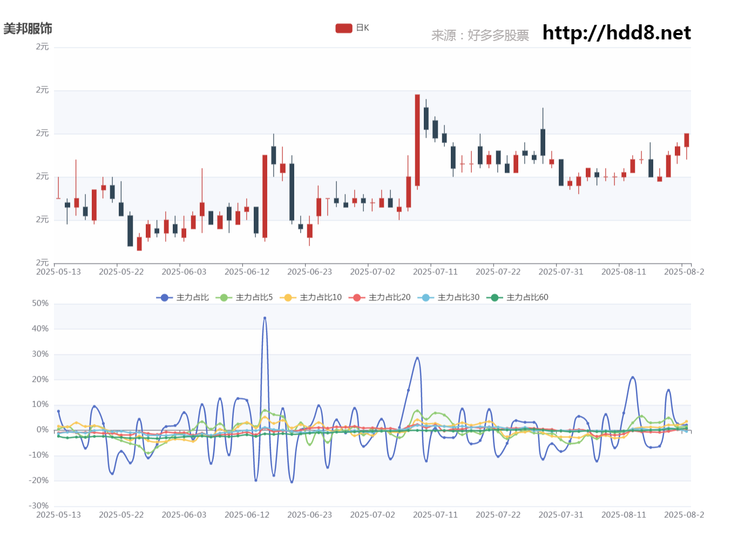Click the 28% peak on 主力占比 line in July
Image resolution: width=738 pixels, height=560 pixels.
pyautogui.click(x=417, y=358)
